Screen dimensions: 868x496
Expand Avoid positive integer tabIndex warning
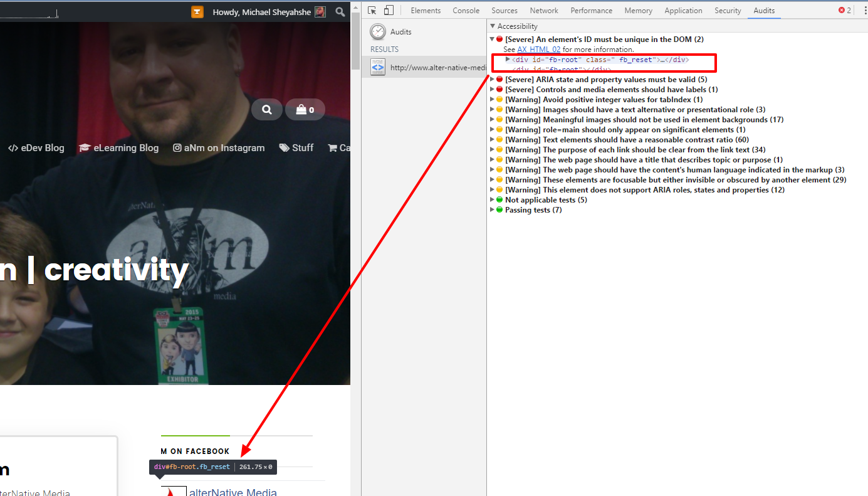click(x=493, y=100)
